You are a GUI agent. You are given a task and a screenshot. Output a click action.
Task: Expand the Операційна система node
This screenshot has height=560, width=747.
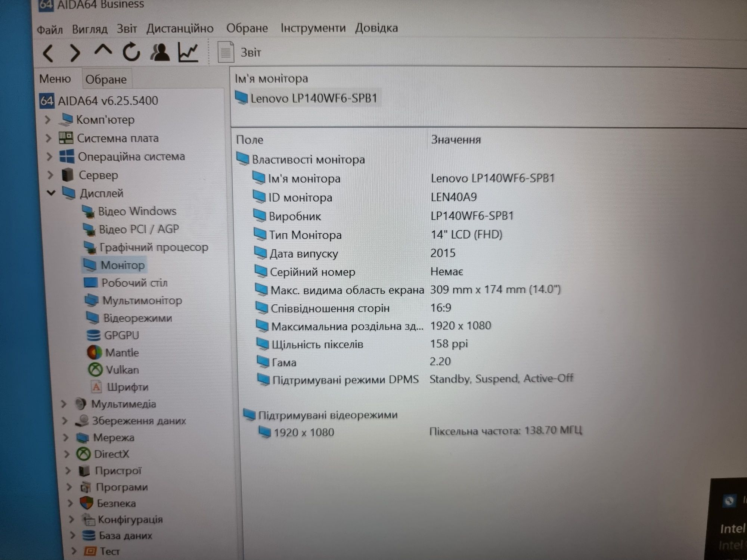click(x=49, y=156)
